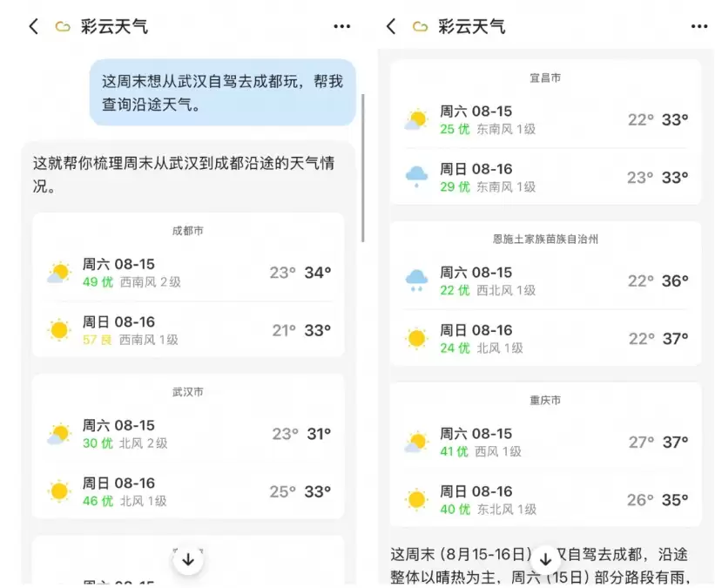Image resolution: width=715 pixels, height=588 pixels.
Task: Click the 宜昌市 card title
Action: coord(545,78)
